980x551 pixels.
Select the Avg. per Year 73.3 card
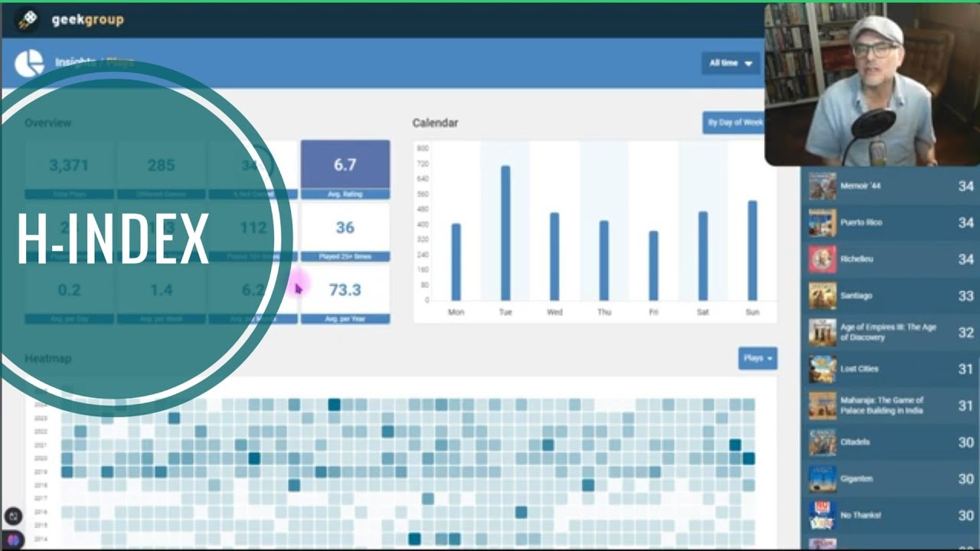pyautogui.click(x=345, y=294)
